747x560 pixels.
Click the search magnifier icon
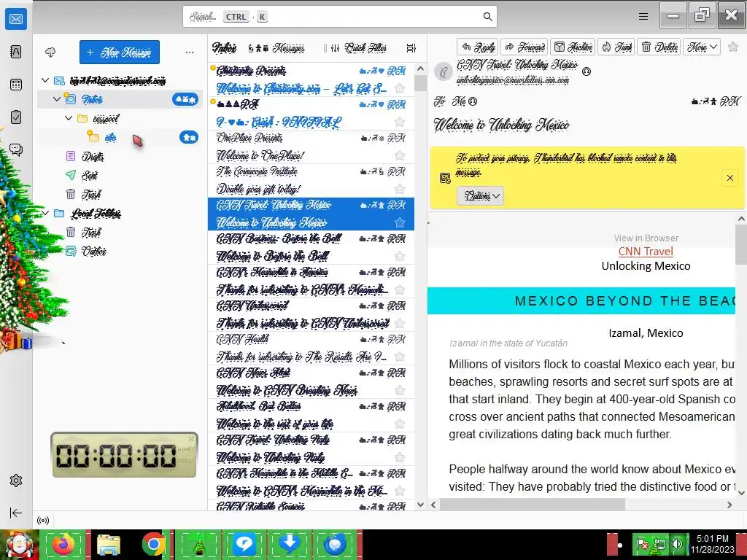pos(487,17)
